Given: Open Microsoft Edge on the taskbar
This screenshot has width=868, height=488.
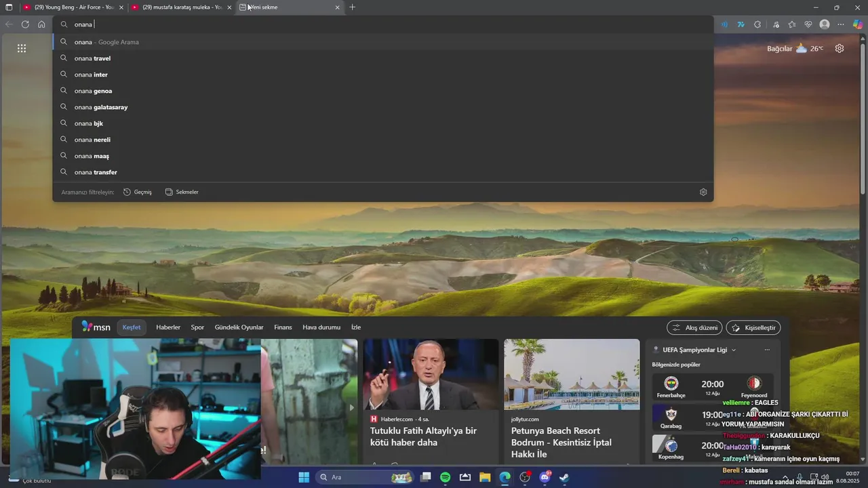Looking at the screenshot, I should coord(505,477).
